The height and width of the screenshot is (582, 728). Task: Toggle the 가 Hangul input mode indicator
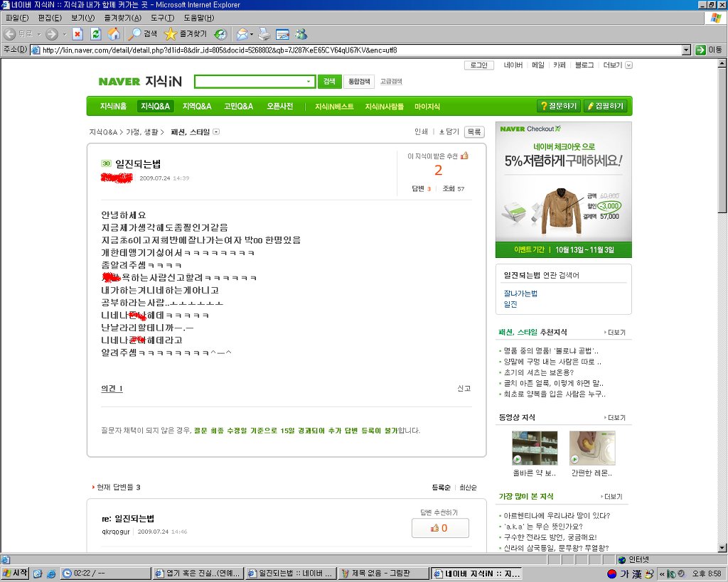pos(624,573)
